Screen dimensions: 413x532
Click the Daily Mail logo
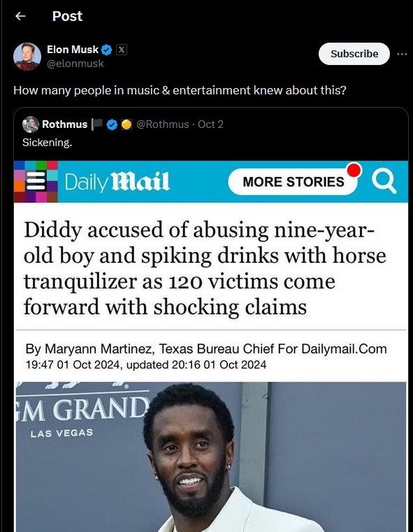[117, 182]
